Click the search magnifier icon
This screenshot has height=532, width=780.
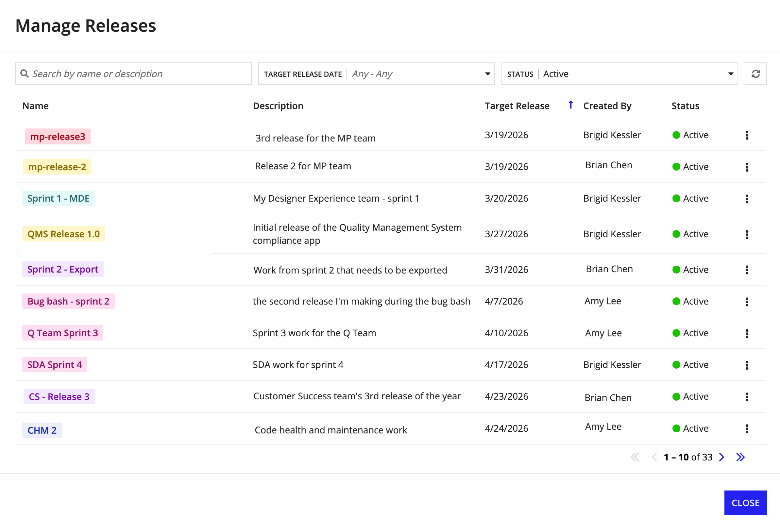pyautogui.click(x=24, y=73)
